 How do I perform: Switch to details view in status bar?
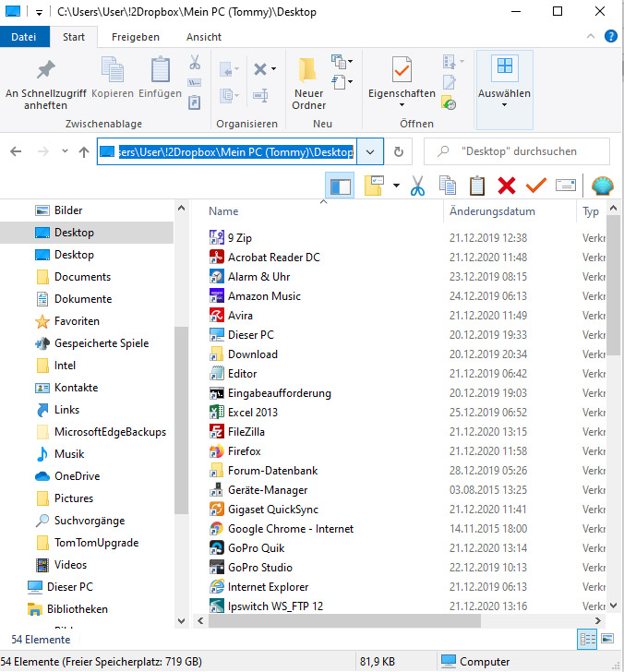587,639
